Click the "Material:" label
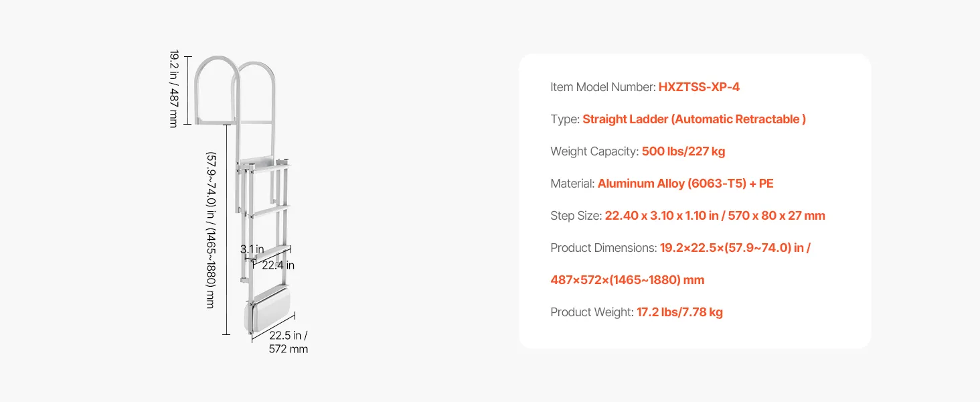Screen dimensions: 980x402 pyautogui.click(x=572, y=184)
